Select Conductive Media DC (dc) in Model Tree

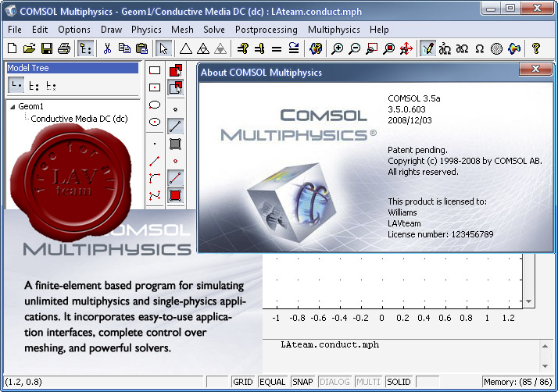79,119
